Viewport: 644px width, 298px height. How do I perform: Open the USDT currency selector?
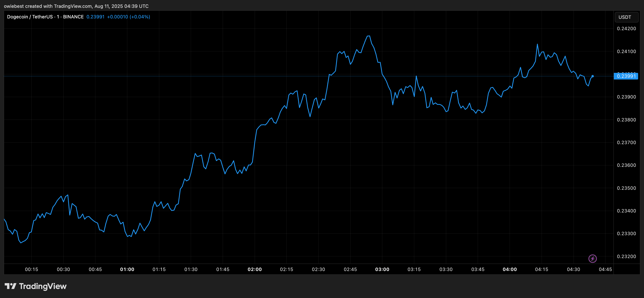626,17
